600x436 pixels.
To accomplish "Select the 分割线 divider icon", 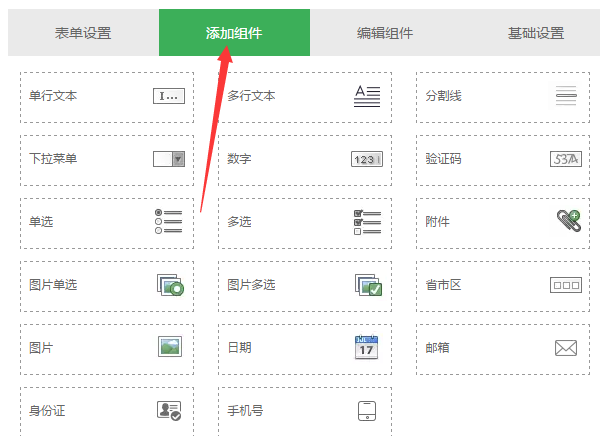I will [x=566, y=97].
